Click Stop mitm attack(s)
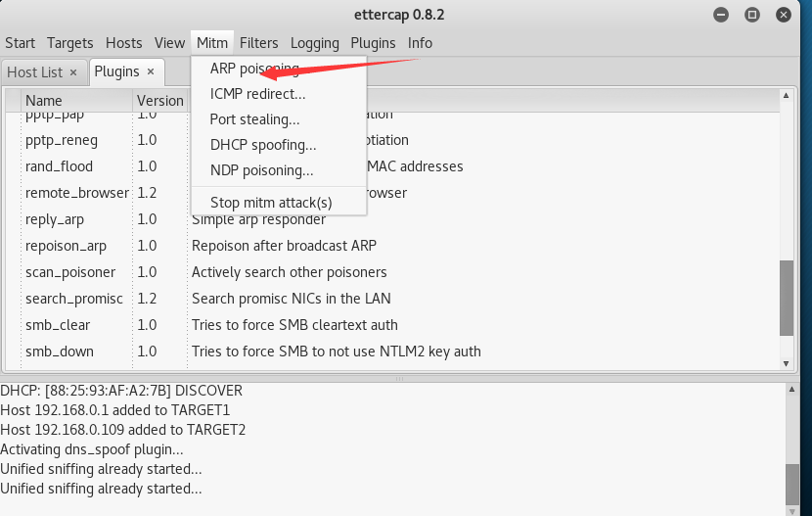 pos(271,203)
